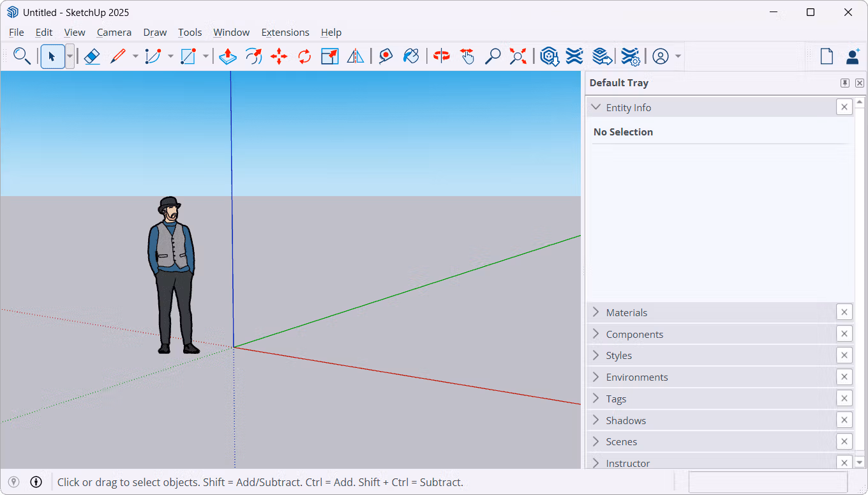Select the Zoom tool

point(493,56)
